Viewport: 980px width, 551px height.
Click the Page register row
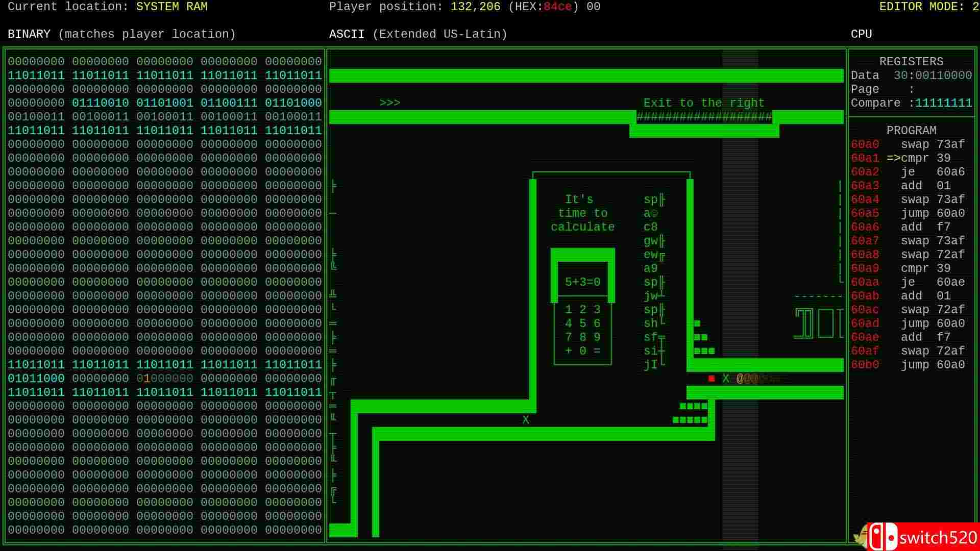911,89
